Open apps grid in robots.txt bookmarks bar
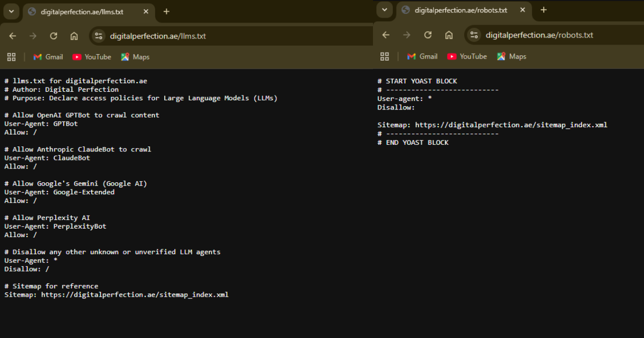Screen dimensions: 644x338 tap(384, 56)
